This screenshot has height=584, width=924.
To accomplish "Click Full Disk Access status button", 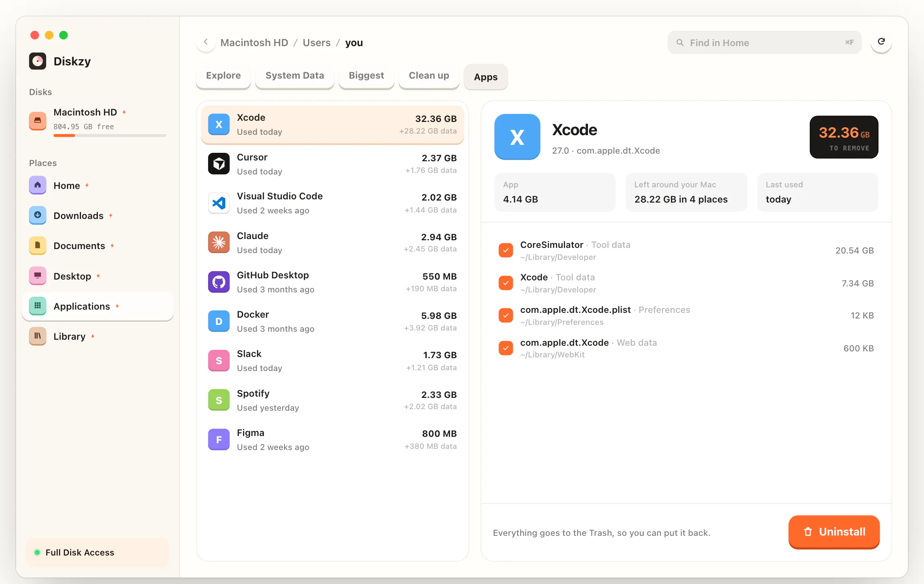I will click(x=97, y=552).
